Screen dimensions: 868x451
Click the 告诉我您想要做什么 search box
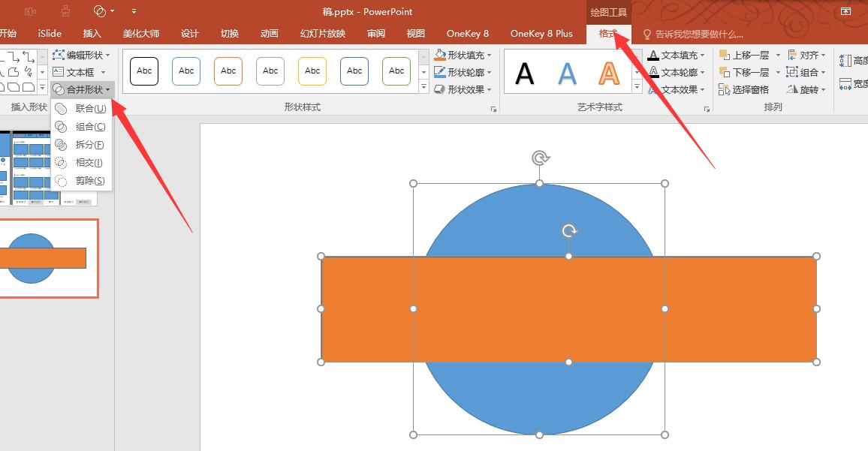[x=693, y=35]
